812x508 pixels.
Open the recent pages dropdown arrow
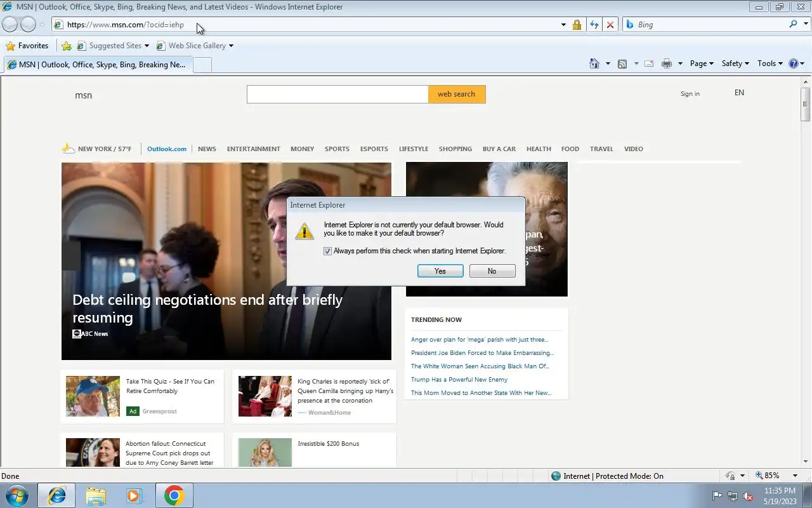click(x=42, y=25)
